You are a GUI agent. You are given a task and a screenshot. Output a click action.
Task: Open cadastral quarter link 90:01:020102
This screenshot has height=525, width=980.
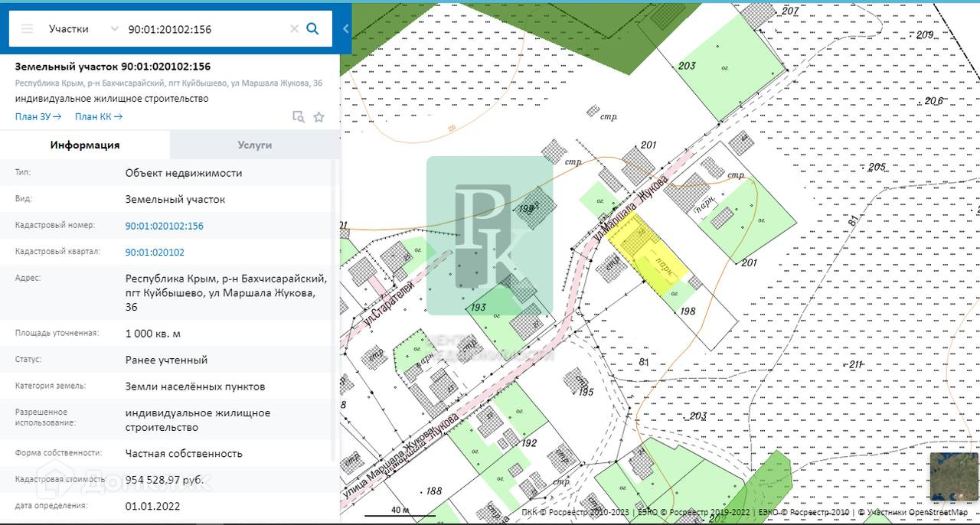click(x=155, y=252)
